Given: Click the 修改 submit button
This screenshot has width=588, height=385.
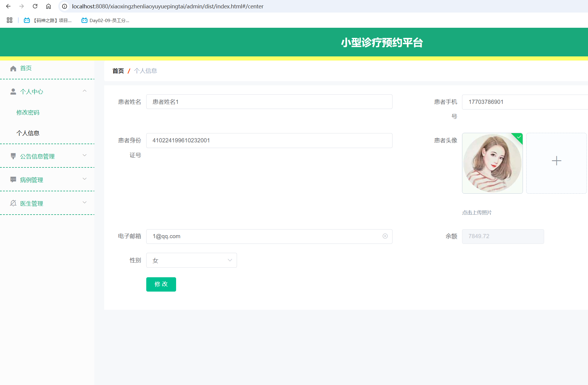Looking at the screenshot, I should tap(161, 284).
